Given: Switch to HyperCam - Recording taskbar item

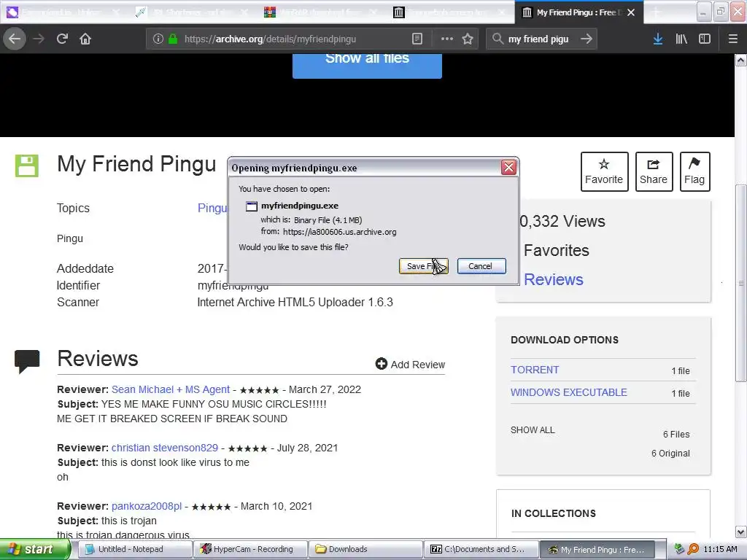Looking at the screenshot, I should coord(250,550).
